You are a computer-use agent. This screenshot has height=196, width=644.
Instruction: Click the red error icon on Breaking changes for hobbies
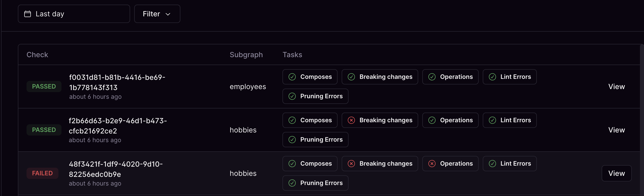352,120
